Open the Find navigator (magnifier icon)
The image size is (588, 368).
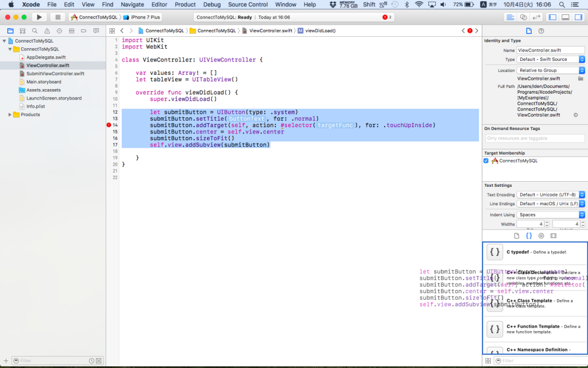35,30
